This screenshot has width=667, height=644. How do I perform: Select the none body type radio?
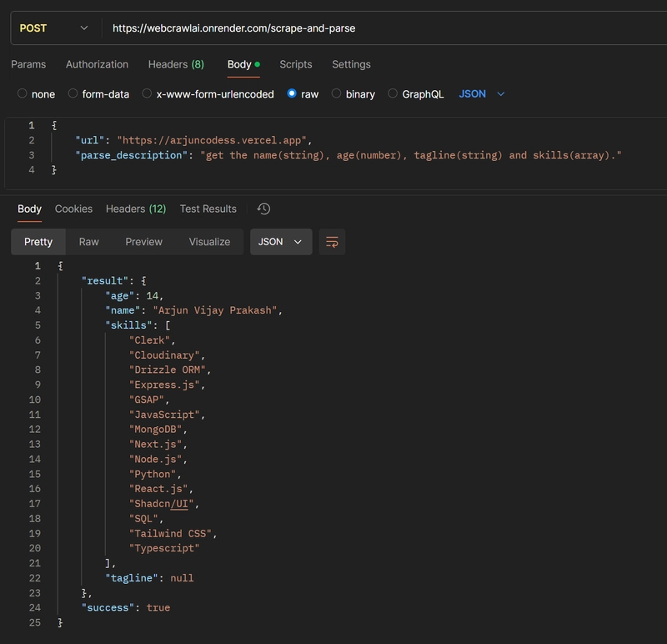23,93
